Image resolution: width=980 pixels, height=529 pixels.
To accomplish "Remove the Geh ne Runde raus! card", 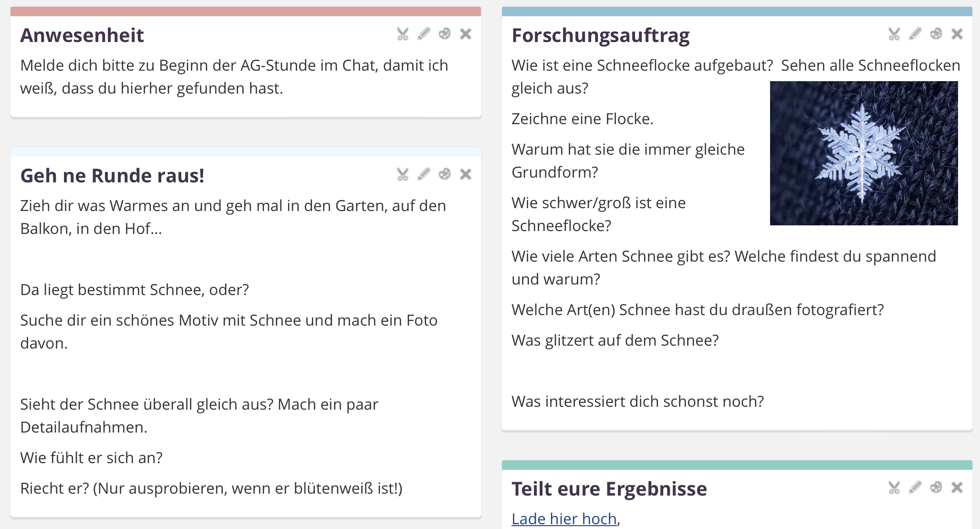I will coord(466,174).
